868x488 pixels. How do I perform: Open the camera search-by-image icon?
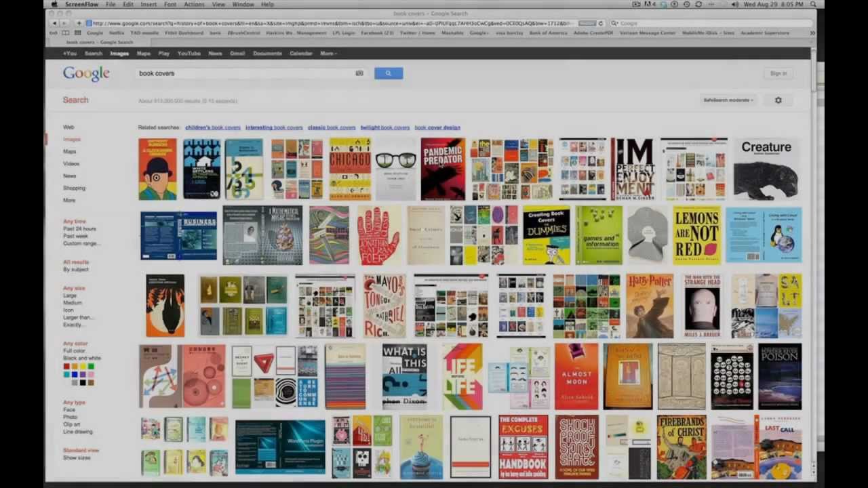coord(359,73)
